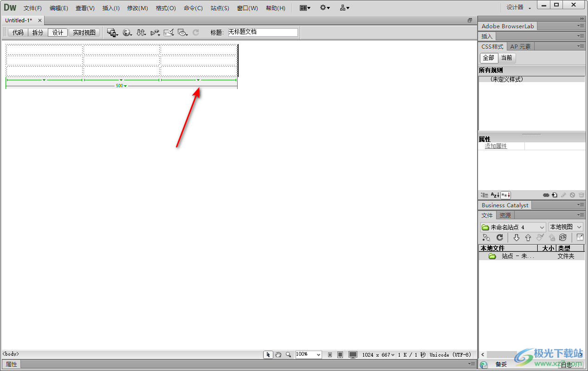588x371 pixels.
Task: Open the 100% zoom level dropdown
Action: (x=309, y=354)
